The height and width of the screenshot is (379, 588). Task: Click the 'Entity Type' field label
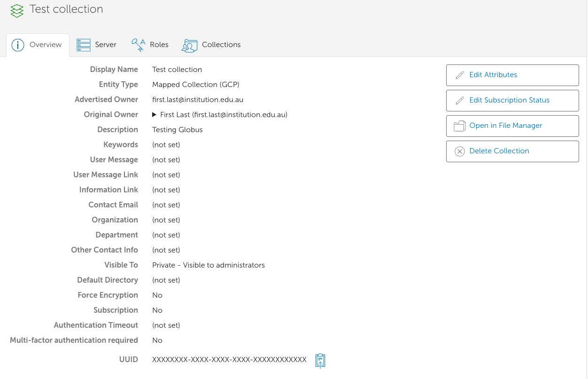click(118, 85)
